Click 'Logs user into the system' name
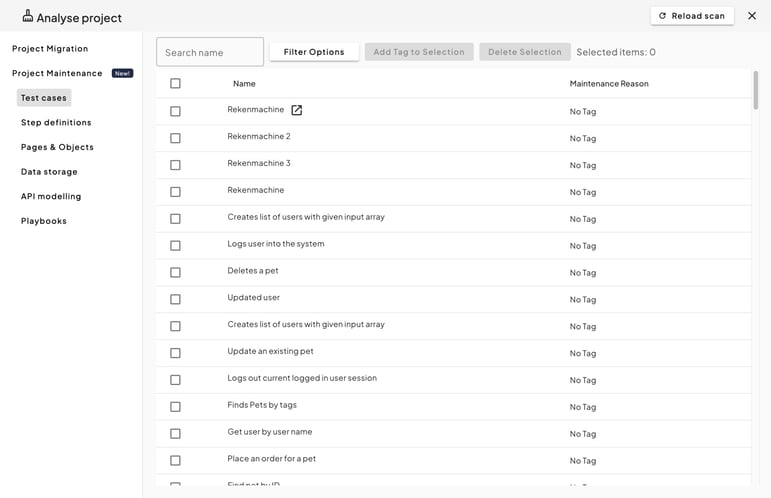The image size is (771, 498). click(x=276, y=244)
